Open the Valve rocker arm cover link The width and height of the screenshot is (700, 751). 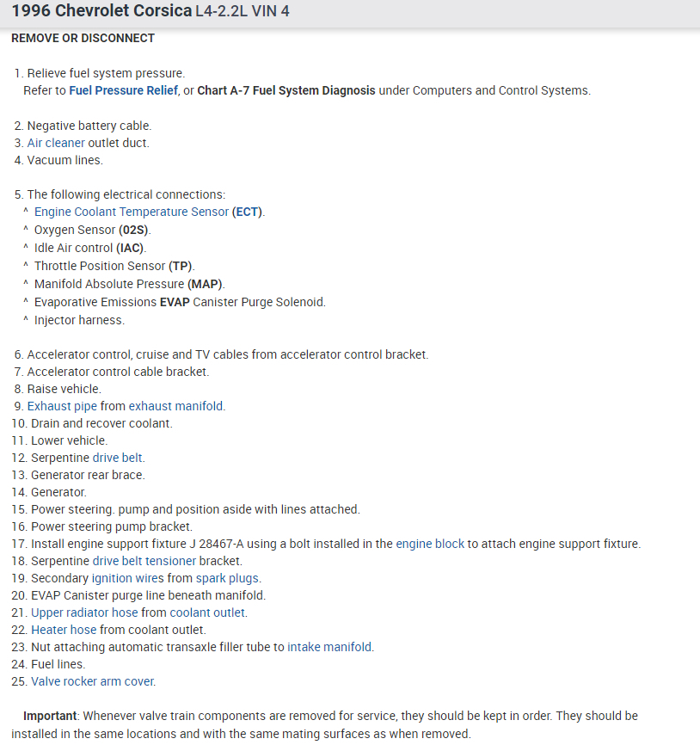coord(93,681)
